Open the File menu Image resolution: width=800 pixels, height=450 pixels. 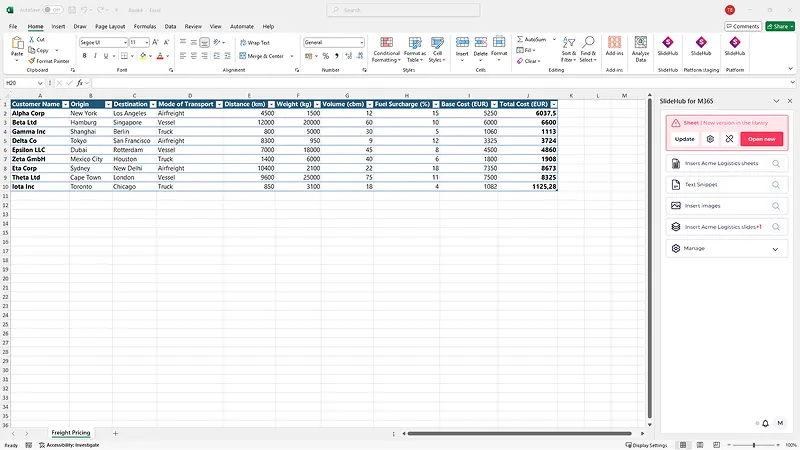pyautogui.click(x=13, y=27)
